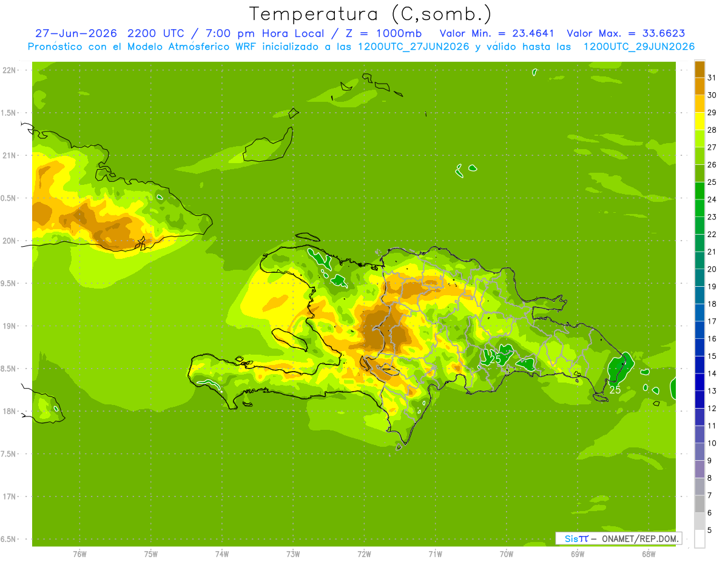This screenshot has width=728, height=562.
Task: Click the '68W' longitude axis label
Action: click(x=649, y=555)
